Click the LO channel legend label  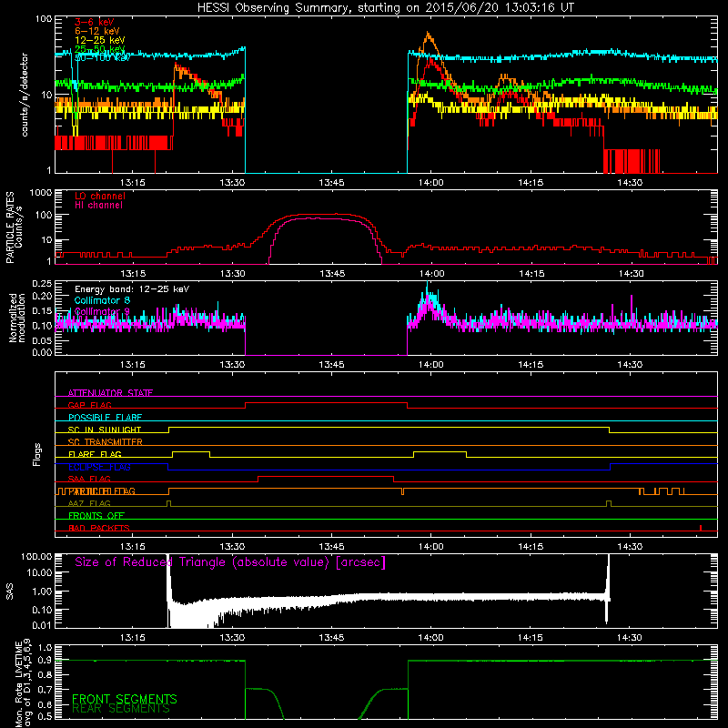[x=100, y=196]
